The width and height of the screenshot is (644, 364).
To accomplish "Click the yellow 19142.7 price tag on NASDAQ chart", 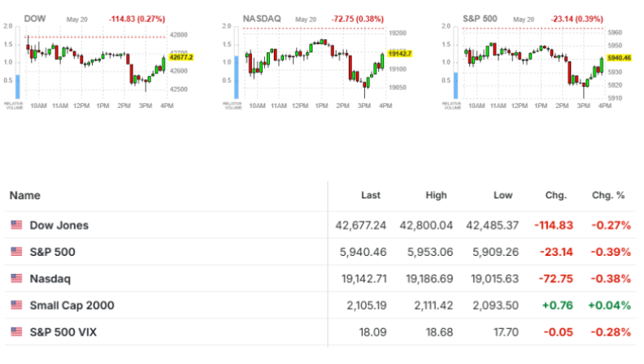I will click(x=399, y=54).
